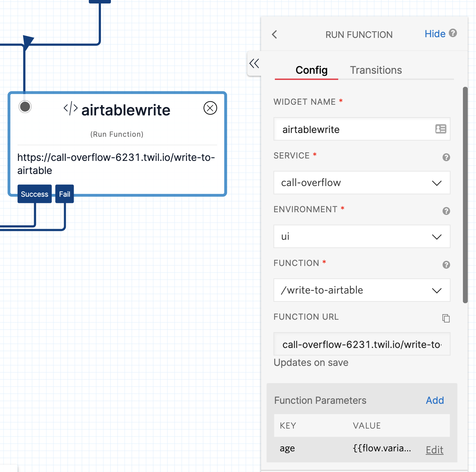Click the Function Parameters heading
Image resolution: width=476 pixels, height=472 pixels.
[x=320, y=400]
